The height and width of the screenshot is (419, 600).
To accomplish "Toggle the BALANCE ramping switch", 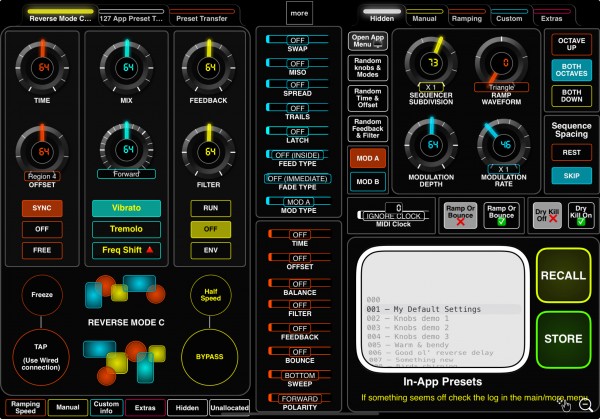I will [300, 284].
